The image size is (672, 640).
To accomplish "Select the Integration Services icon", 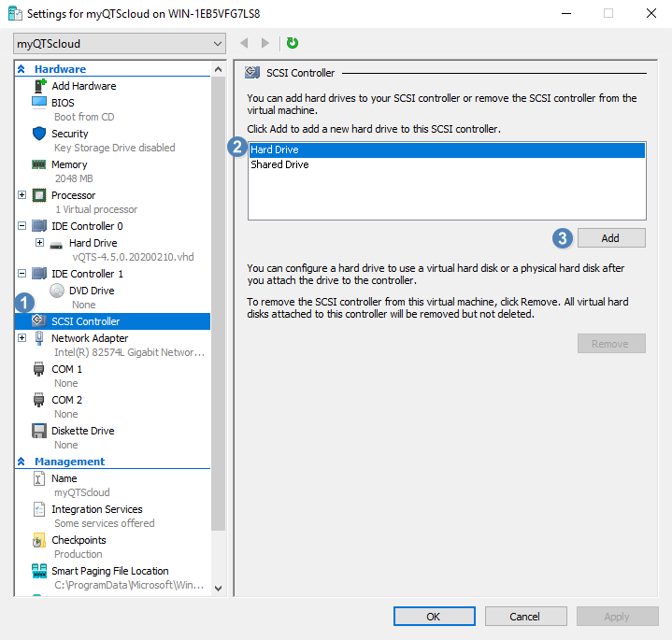I will click(39, 509).
